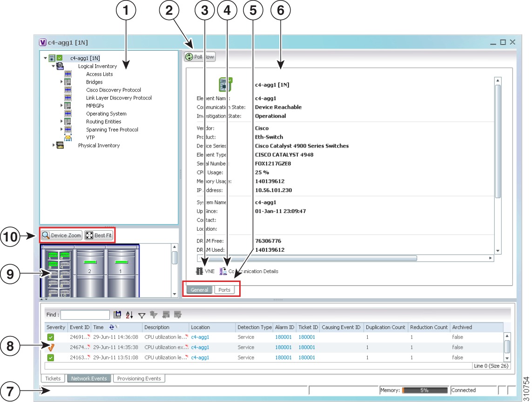532x402 pixels.
Task: Click the properties pane horizontal scrollbar
Action: pos(345,258)
